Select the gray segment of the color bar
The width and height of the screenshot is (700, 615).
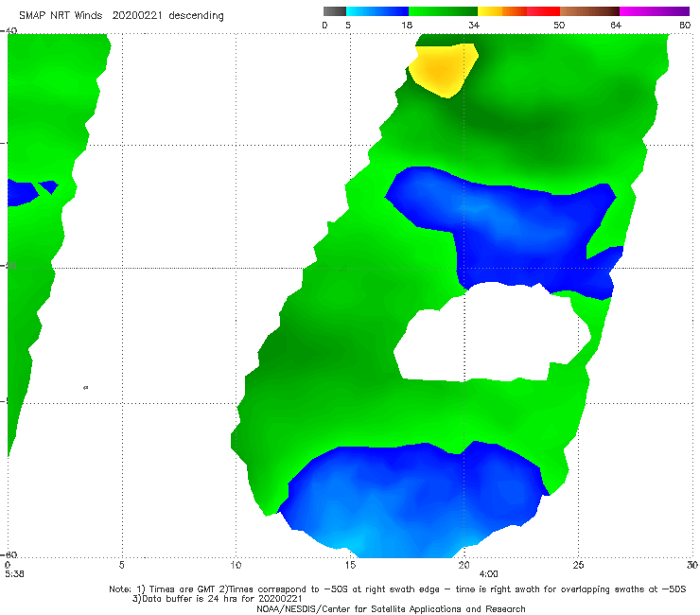(335, 11)
